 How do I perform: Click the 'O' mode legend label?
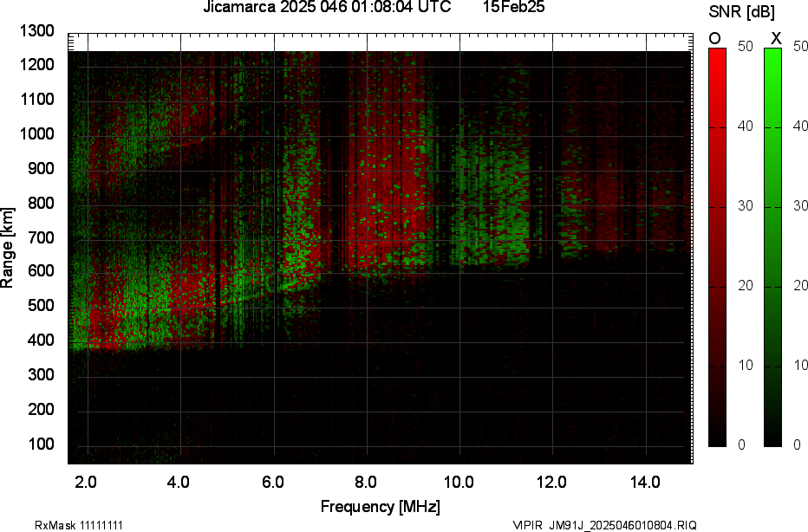pyautogui.click(x=714, y=39)
